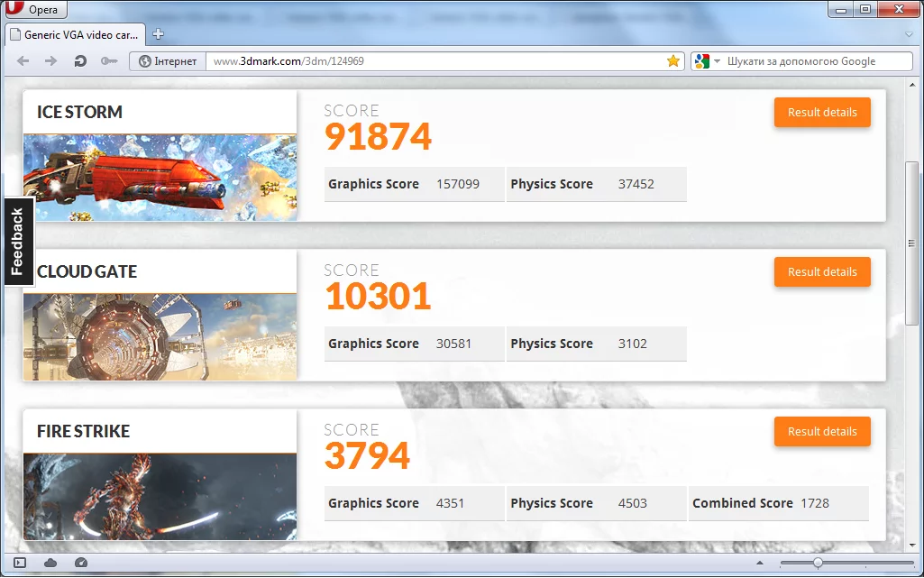Select Ice Storm graphics score 157099

(458, 184)
